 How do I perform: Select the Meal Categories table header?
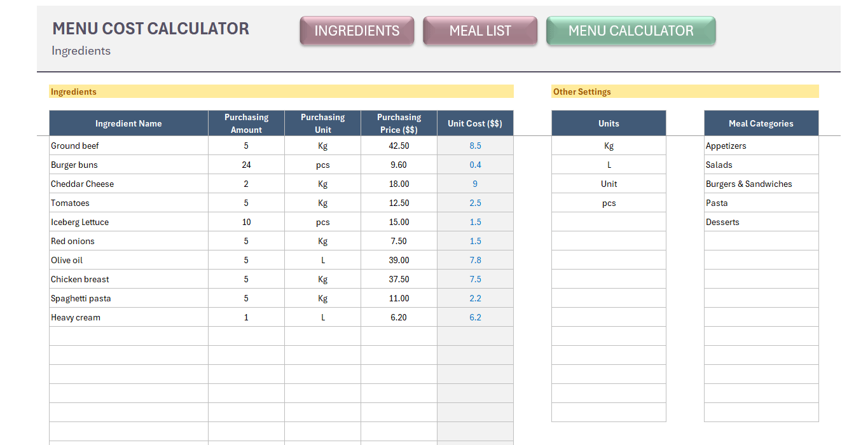pos(761,123)
